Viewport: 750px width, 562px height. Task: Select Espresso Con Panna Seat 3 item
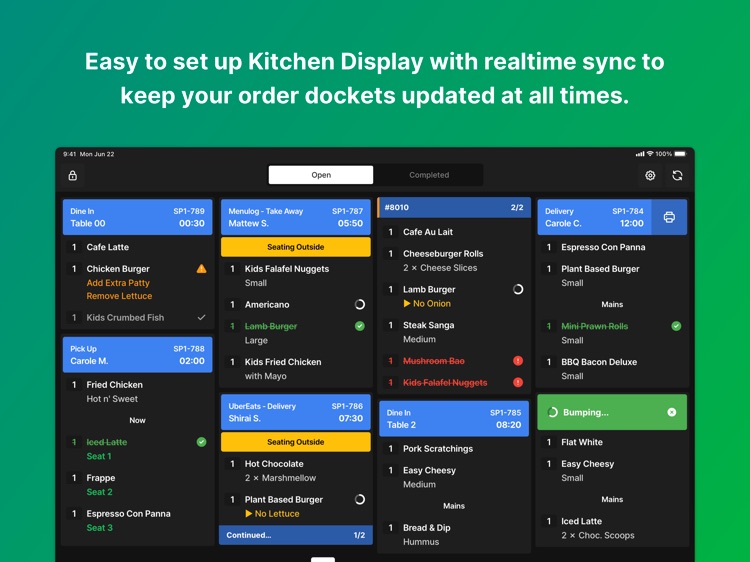pyautogui.click(x=137, y=521)
